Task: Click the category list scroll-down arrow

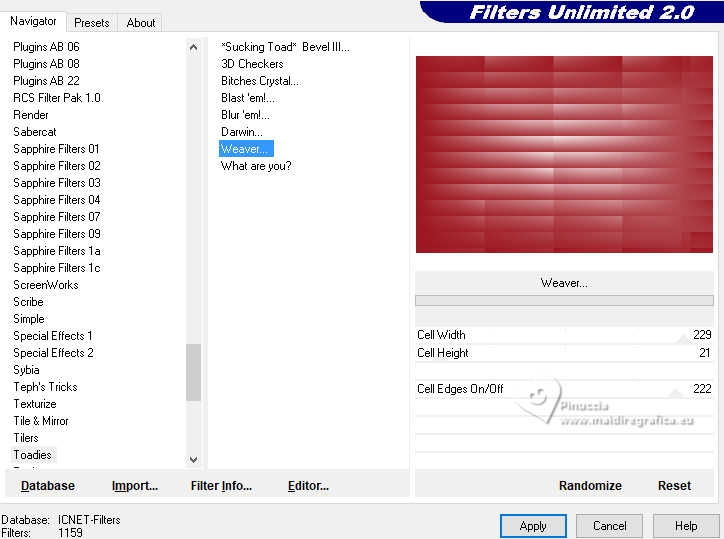Action: pos(193,460)
